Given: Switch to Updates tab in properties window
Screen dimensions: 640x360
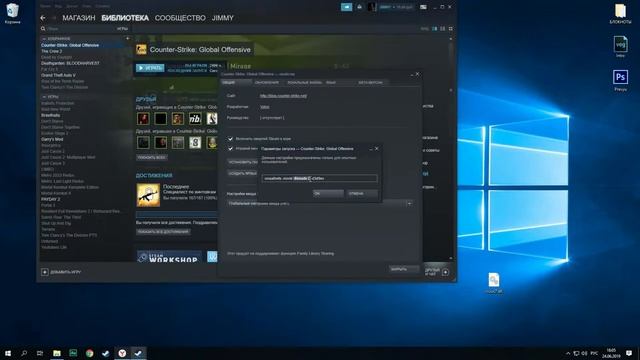Looking at the screenshot, I should tap(267, 82).
